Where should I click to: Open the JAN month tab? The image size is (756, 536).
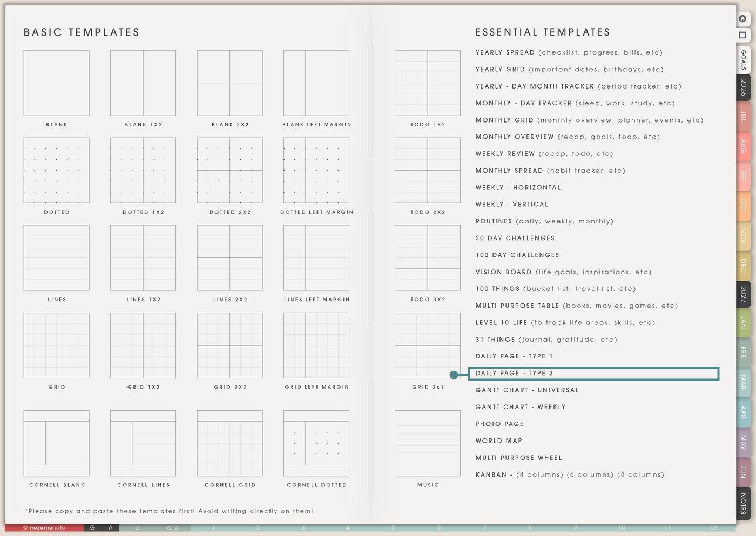click(743, 322)
